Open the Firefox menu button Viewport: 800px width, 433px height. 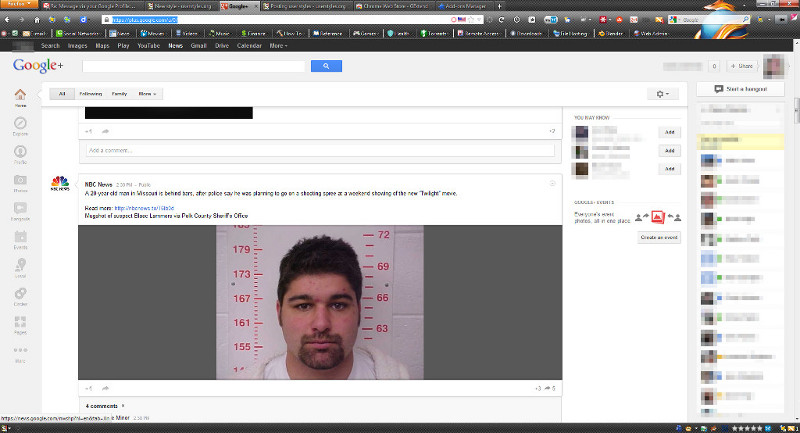pos(19,4)
